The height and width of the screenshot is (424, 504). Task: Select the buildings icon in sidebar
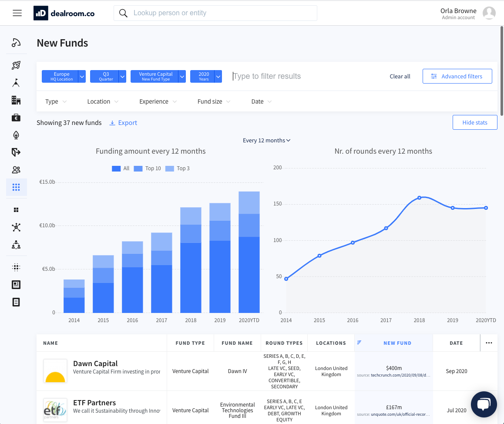(x=16, y=101)
